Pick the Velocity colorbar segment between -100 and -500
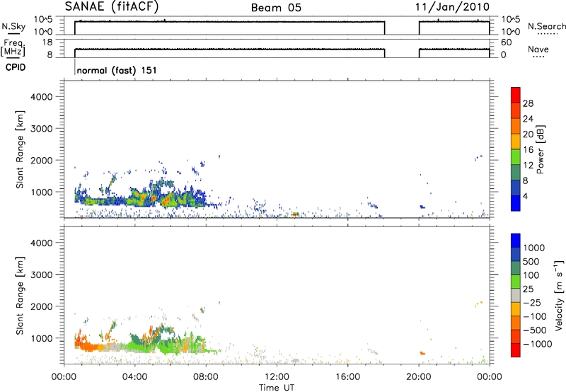This screenshot has width=566, height=392. [x=516, y=323]
